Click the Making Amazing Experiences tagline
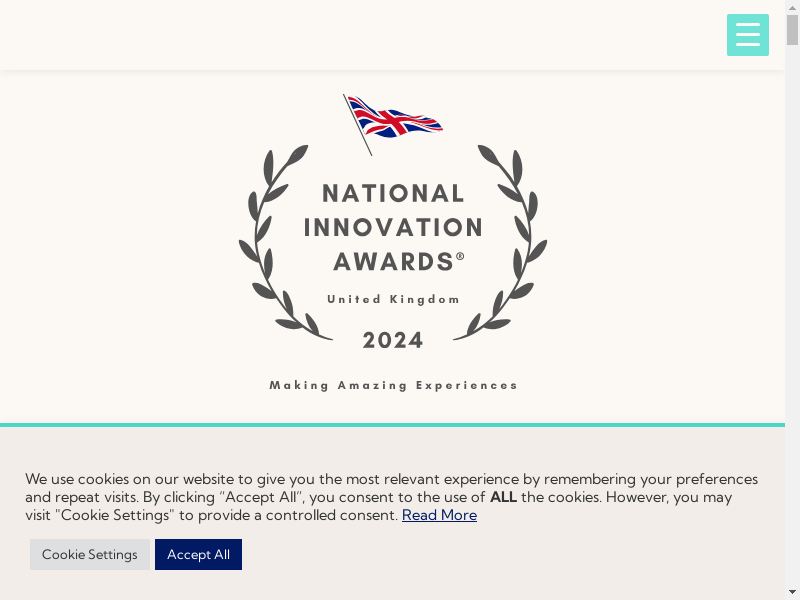The height and width of the screenshot is (600, 800). [x=393, y=385]
